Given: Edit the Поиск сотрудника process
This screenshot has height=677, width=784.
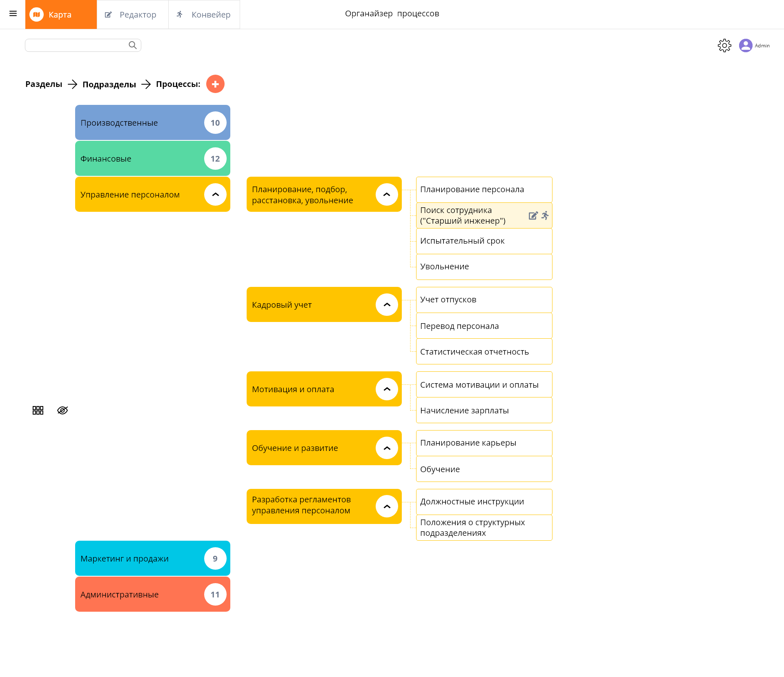Looking at the screenshot, I should pyautogui.click(x=533, y=215).
